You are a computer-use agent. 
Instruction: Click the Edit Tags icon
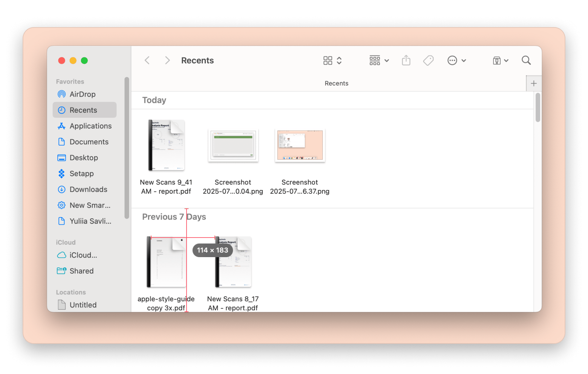coord(428,60)
